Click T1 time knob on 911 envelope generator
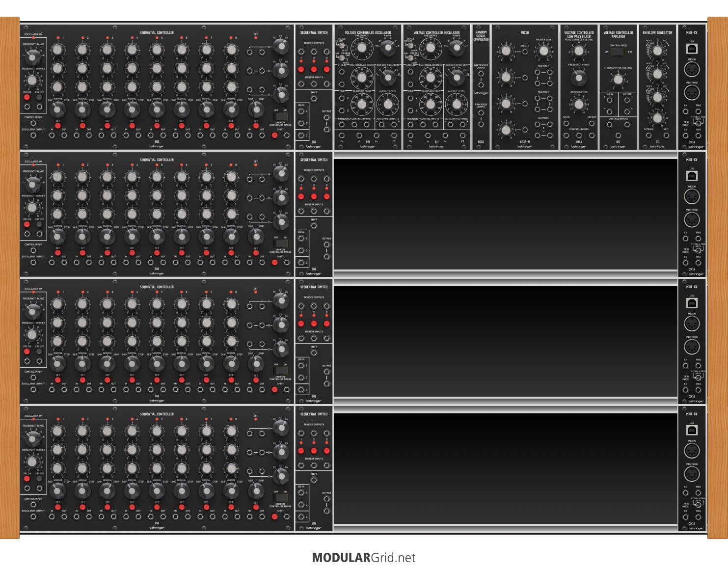 point(657,51)
